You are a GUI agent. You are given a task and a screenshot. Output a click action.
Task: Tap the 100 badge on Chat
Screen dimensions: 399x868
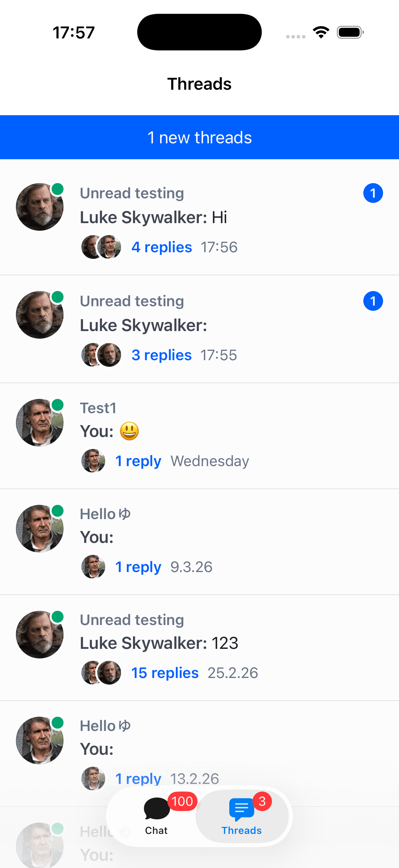[182, 801]
